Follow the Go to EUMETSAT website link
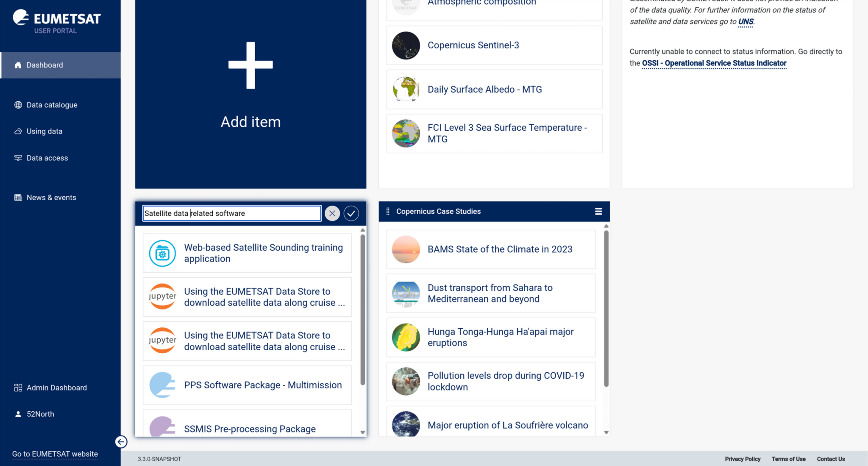The height and width of the screenshot is (466, 868). coord(55,454)
